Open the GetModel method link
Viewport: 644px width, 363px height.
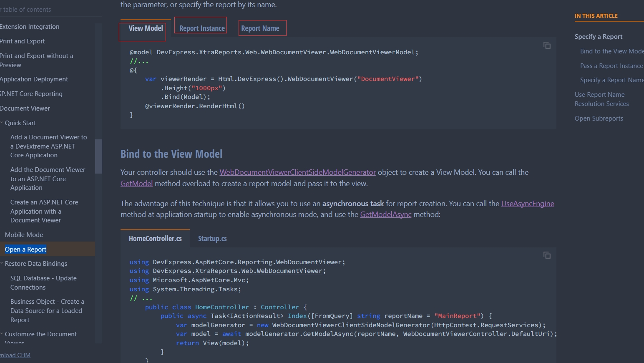coord(136,184)
